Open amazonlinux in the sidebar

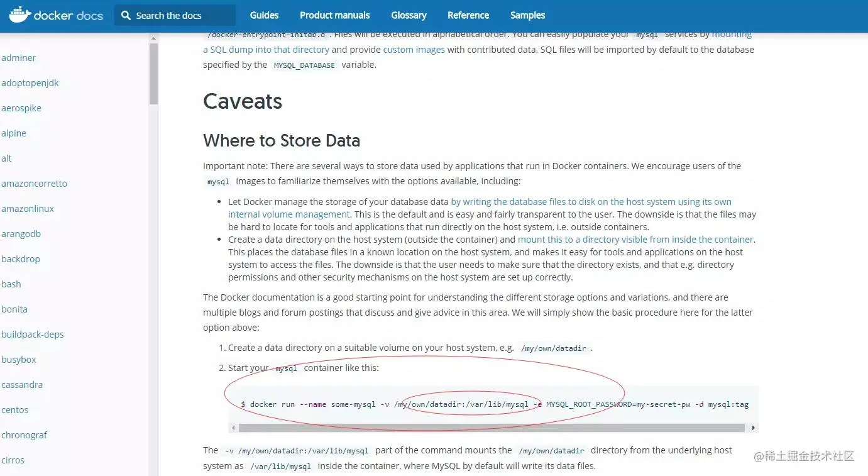point(28,209)
